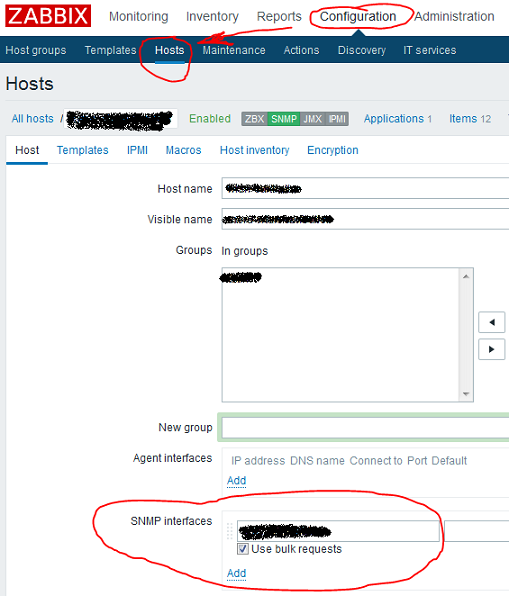This screenshot has width=509, height=596.
Task: Switch to the Host tab
Action: coord(27,150)
